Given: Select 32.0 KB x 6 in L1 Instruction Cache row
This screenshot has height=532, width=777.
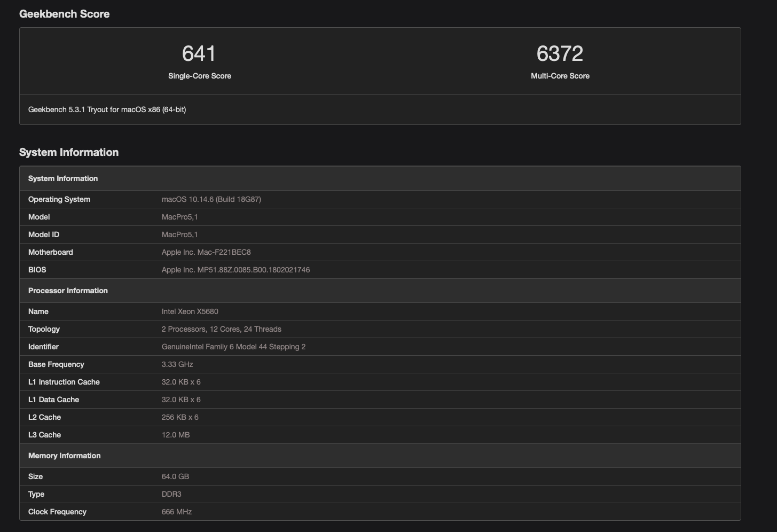Looking at the screenshot, I should (x=181, y=382).
